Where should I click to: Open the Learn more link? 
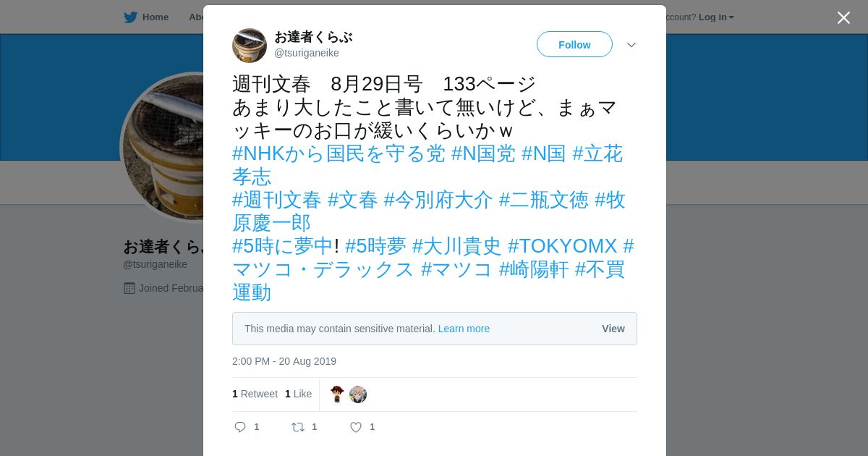tap(464, 329)
